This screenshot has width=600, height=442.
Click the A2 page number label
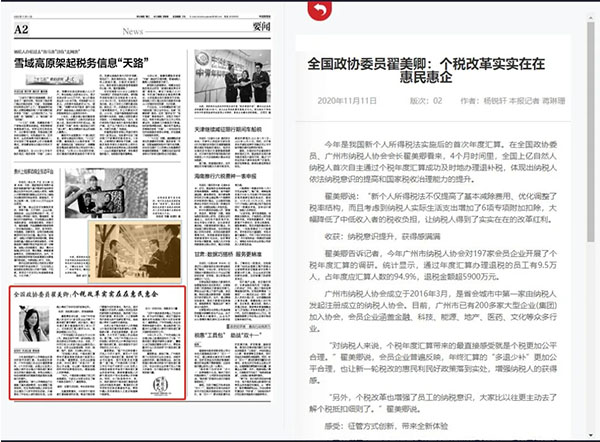(x=21, y=30)
